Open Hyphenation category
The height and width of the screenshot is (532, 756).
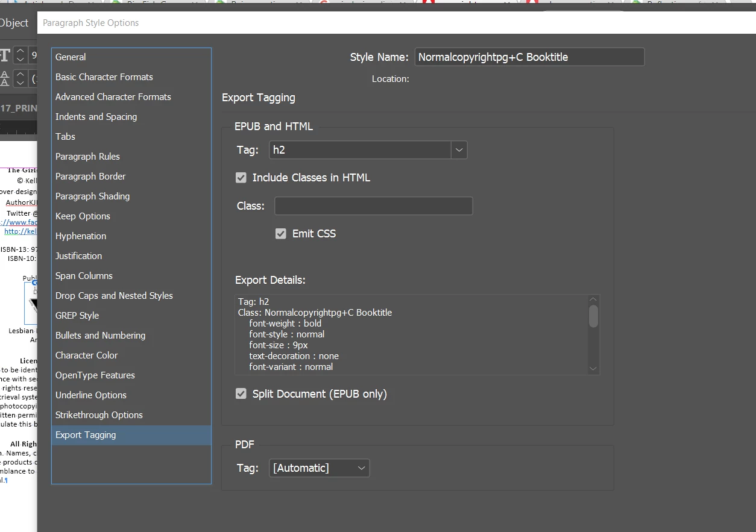pos(131,236)
